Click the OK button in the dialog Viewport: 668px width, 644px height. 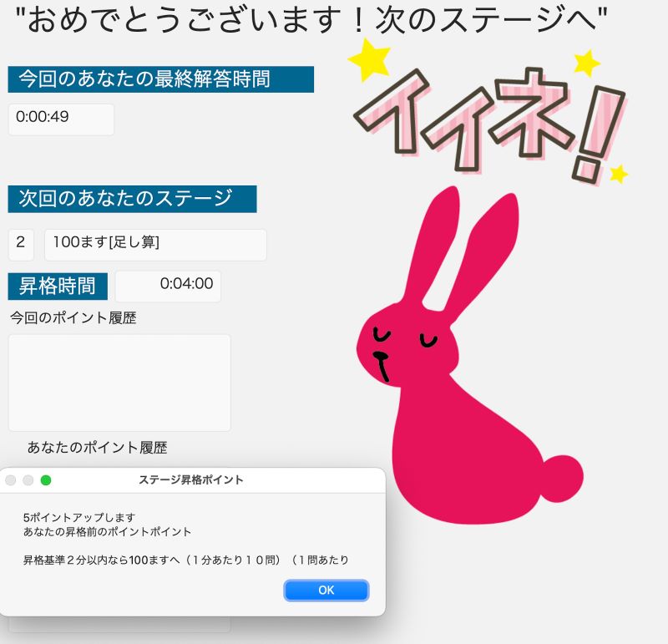326,591
